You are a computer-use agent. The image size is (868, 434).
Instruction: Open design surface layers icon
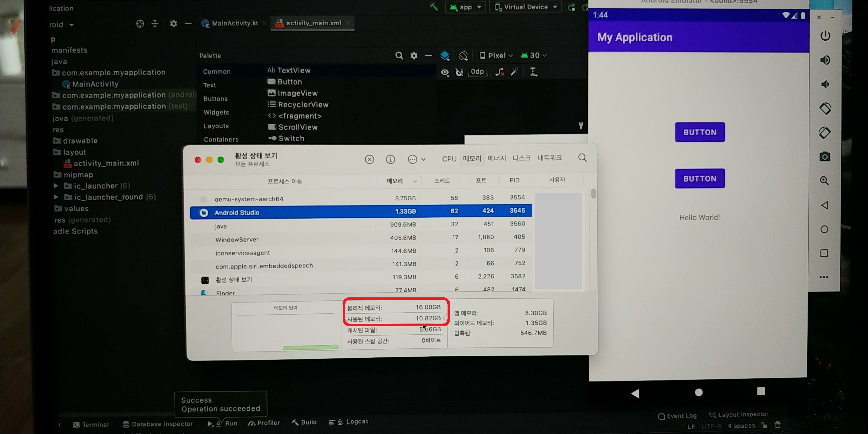click(x=445, y=56)
